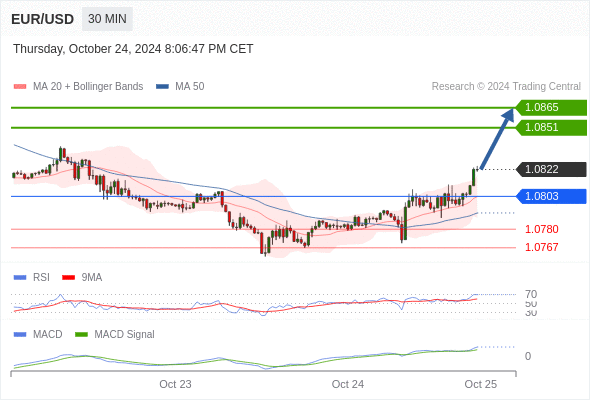Click the MACD legend blue swatch
The image size is (590, 400).
[20, 335]
